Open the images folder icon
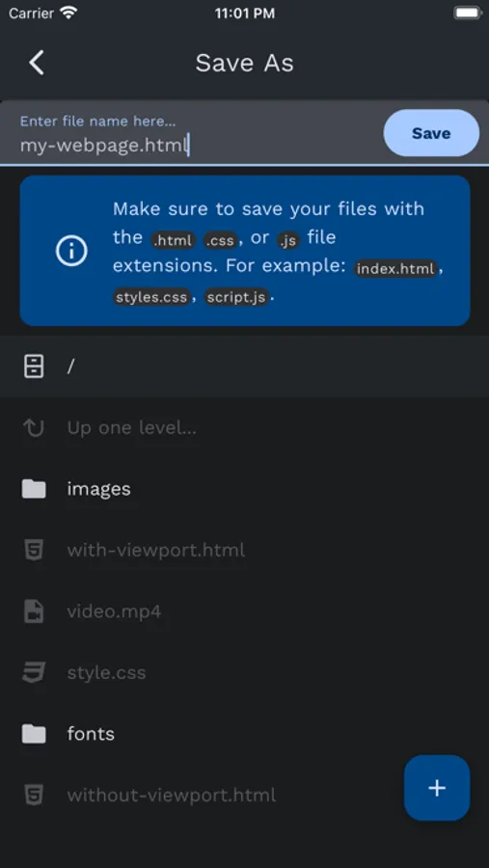Viewport: 489px width, 868px height. coord(33,489)
